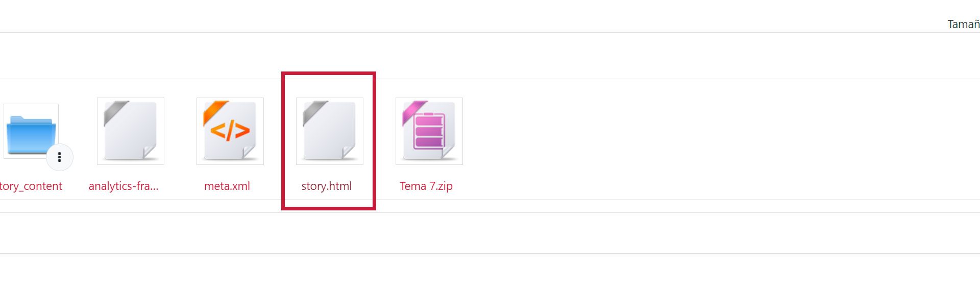Image resolution: width=980 pixels, height=288 pixels.
Task: Click the story_content folder name link
Action: [31, 186]
